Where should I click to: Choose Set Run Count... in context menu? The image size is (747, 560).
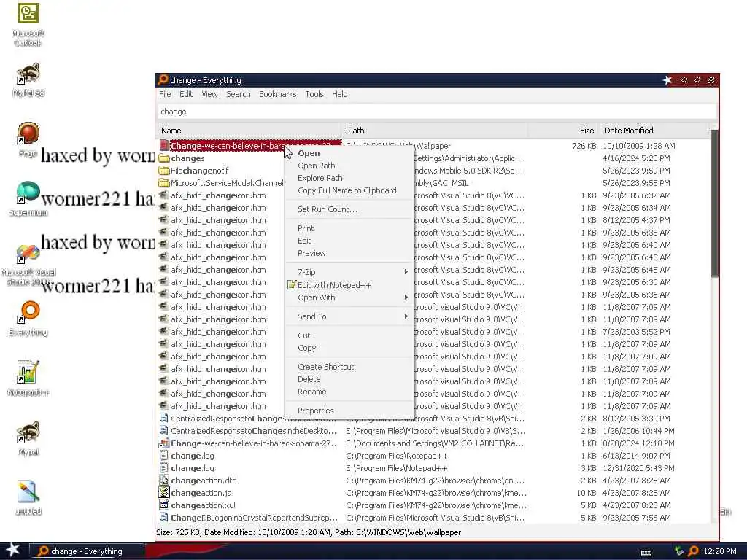coord(349,209)
